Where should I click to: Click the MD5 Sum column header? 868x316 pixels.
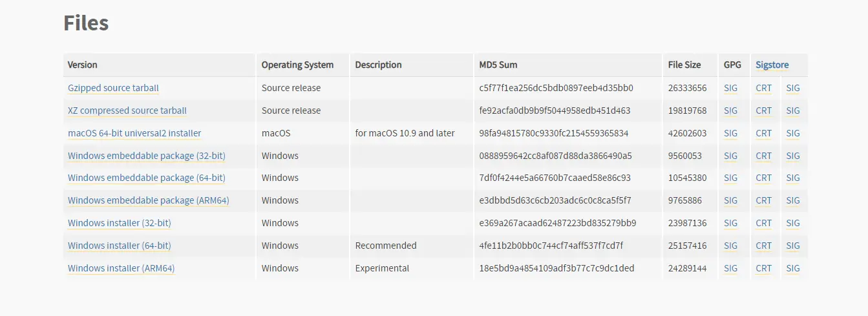coord(498,65)
